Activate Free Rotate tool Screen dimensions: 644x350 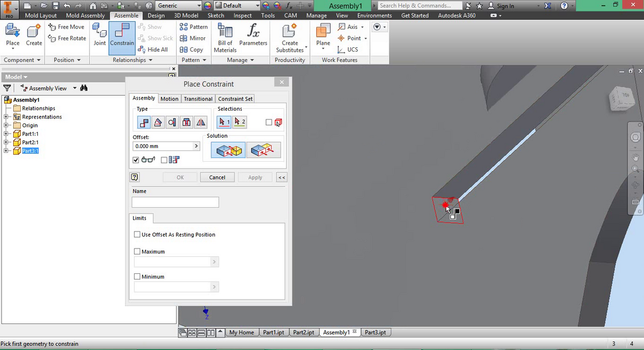(x=67, y=38)
